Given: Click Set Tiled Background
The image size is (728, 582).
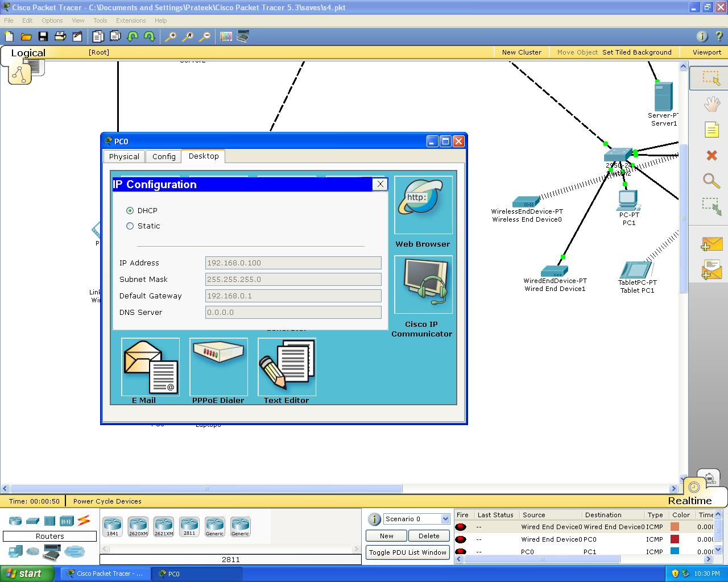Looking at the screenshot, I should coord(637,52).
